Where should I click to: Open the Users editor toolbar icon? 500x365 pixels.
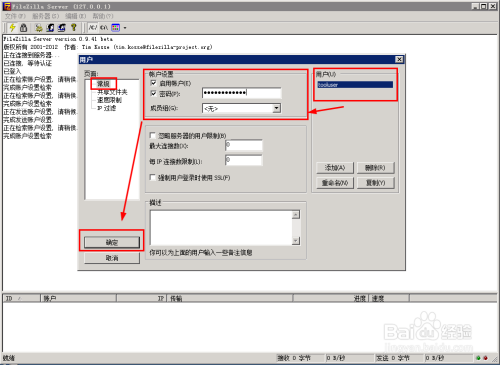50,28
